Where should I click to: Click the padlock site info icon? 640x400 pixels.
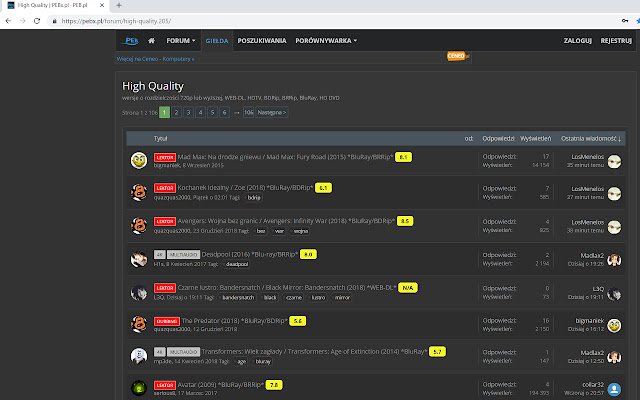point(54,21)
